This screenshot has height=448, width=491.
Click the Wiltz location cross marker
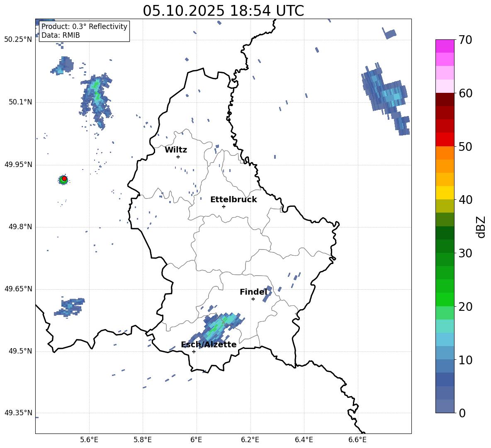178,157
